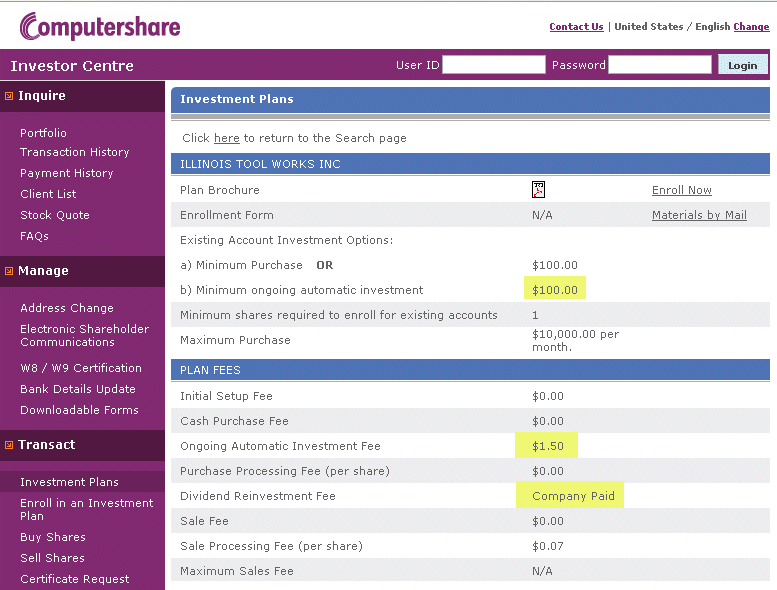Click the User ID input field
777x590 pixels.
pos(494,65)
